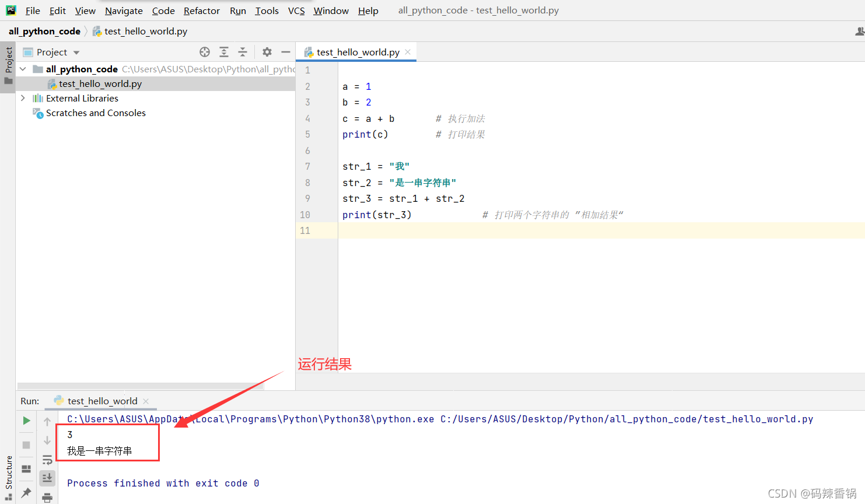Image resolution: width=865 pixels, height=504 pixels.
Task: Switch to test_hello_world.py editor tab
Action: coord(358,52)
